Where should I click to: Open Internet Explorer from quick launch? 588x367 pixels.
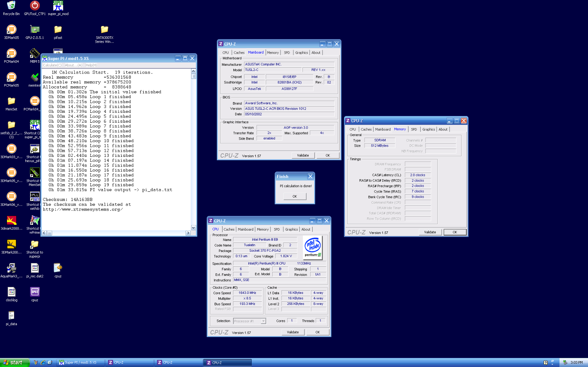pos(43,362)
